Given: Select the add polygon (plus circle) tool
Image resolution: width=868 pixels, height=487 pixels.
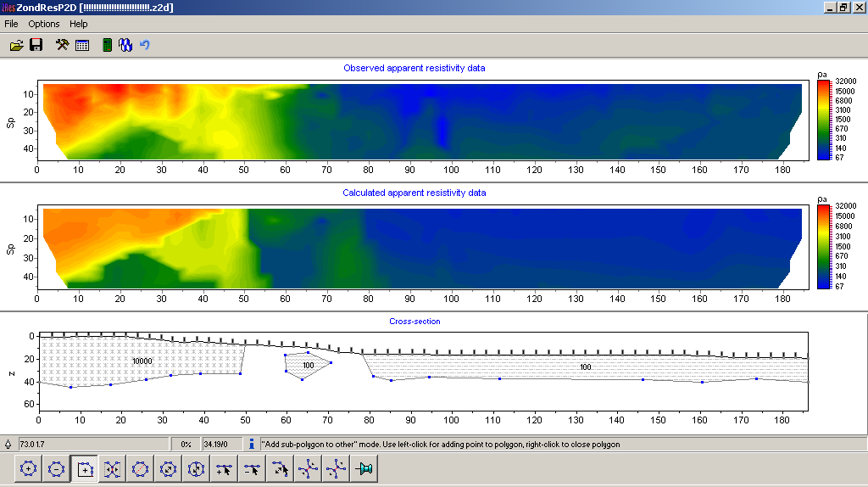Looking at the screenshot, I should pyautogui.click(x=28, y=468).
